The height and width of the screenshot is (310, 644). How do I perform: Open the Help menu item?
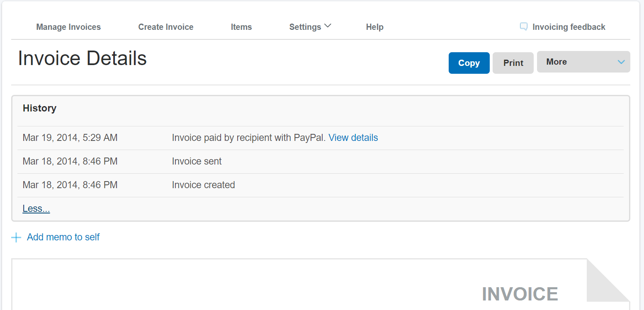(374, 27)
